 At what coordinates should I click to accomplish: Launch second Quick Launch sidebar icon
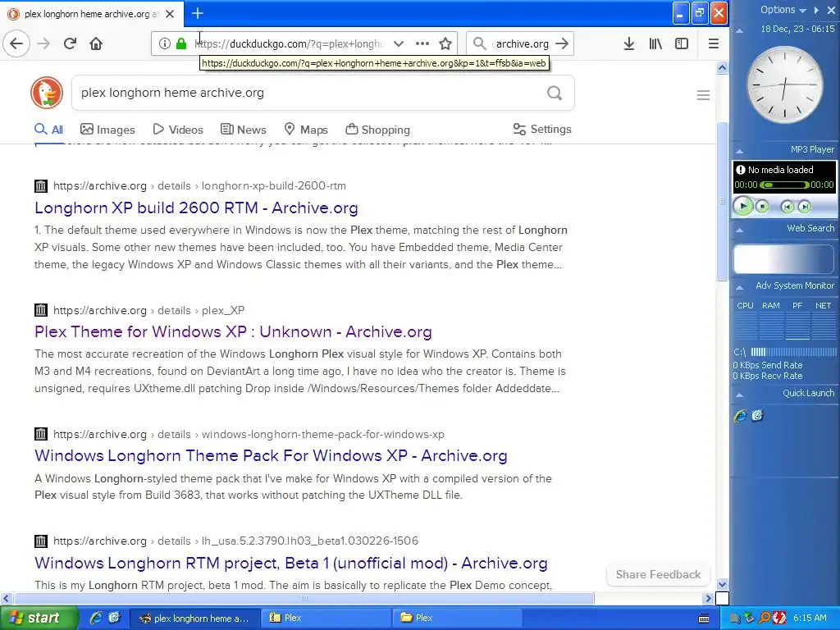click(757, 416)
